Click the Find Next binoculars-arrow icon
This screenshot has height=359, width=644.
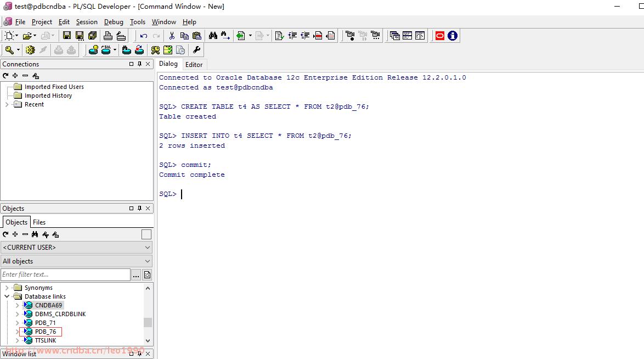tap(225, 36)
